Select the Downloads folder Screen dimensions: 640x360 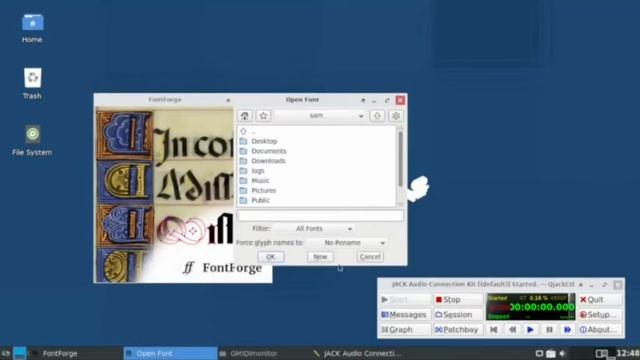click(316, 161)
